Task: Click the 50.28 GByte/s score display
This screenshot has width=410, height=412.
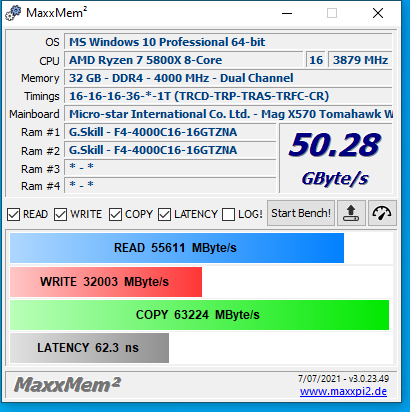Action: coord(335,159)
